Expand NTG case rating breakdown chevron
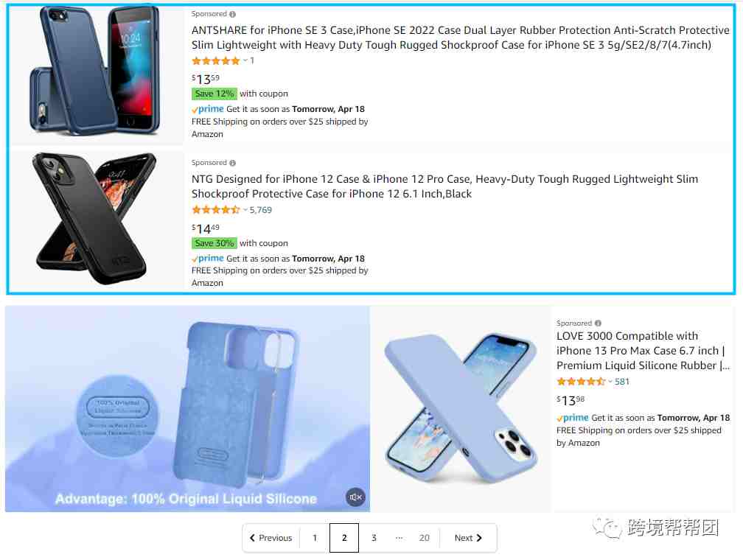The image size is (743, 560). tap(245, 209)
